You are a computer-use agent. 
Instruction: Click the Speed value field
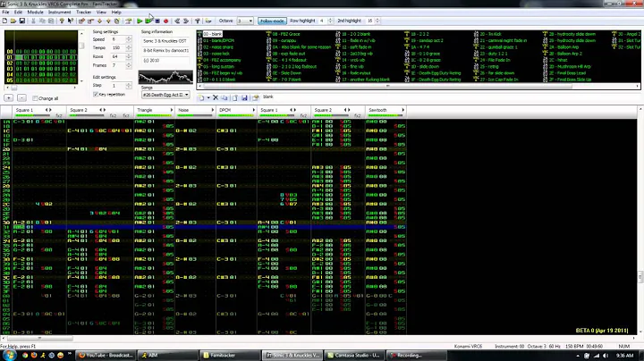coord(118,39)
